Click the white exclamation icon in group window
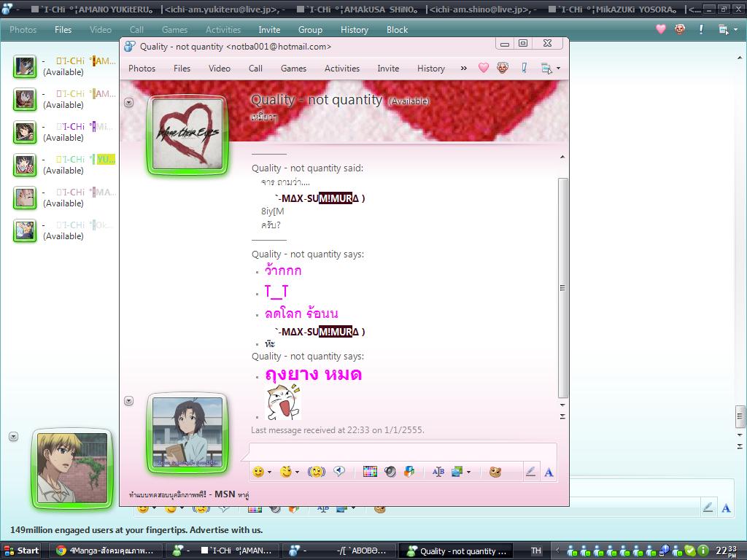Screen dimensions: 747x560 tap(701, 29)
